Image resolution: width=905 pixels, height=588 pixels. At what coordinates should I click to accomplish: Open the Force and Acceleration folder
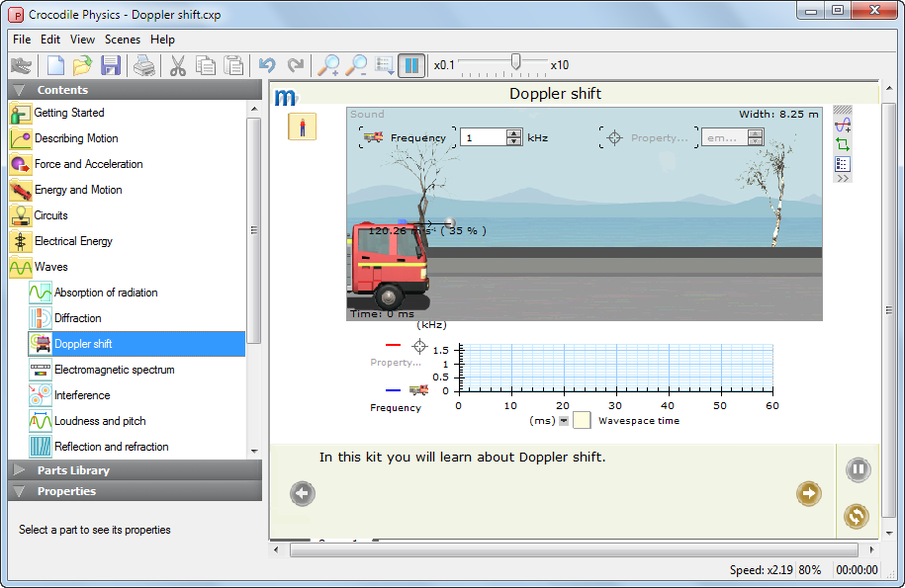coord(88,164)
